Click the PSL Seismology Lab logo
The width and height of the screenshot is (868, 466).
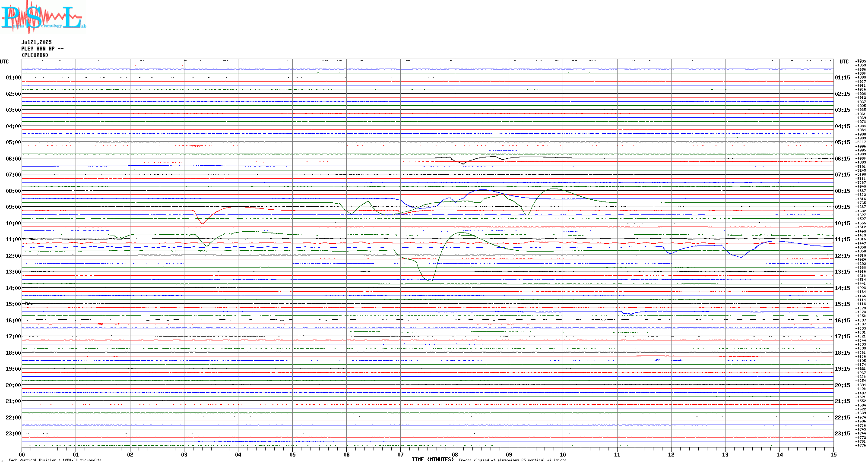coord(43,17)
